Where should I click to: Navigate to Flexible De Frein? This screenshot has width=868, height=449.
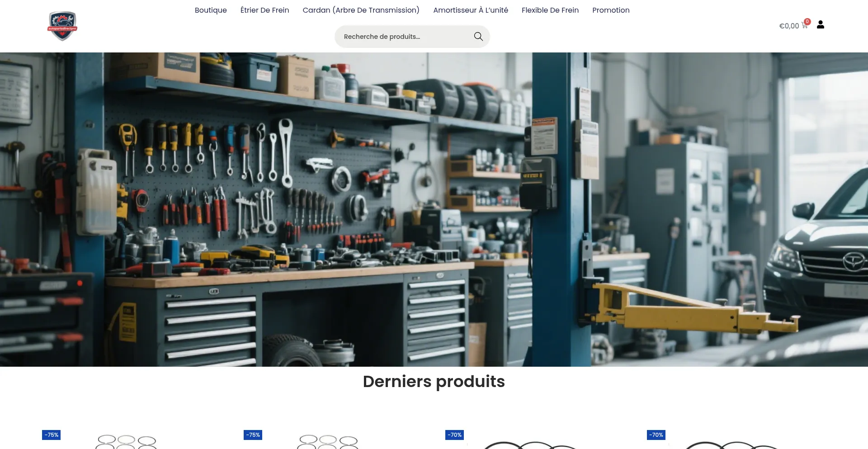click(550, 10)
